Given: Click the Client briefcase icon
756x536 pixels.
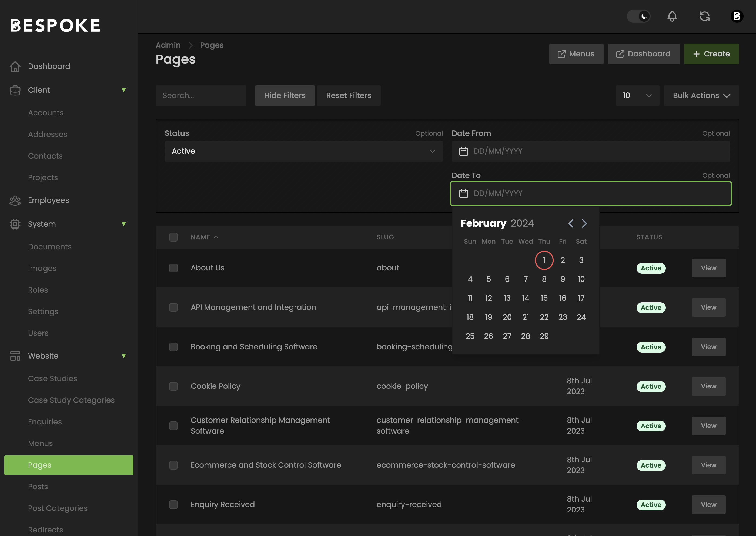Looking at the screenshot, I should [15, 90].
